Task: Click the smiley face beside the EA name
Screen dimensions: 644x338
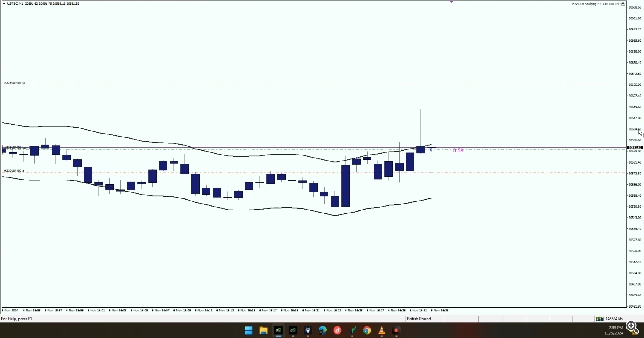Action: point(623,4)
